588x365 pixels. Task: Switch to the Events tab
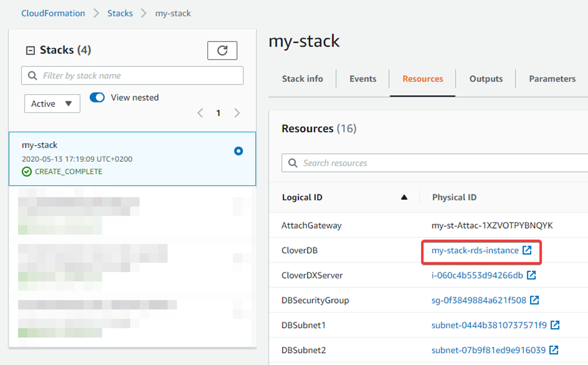pyautogui.click(x=362, y=78)
